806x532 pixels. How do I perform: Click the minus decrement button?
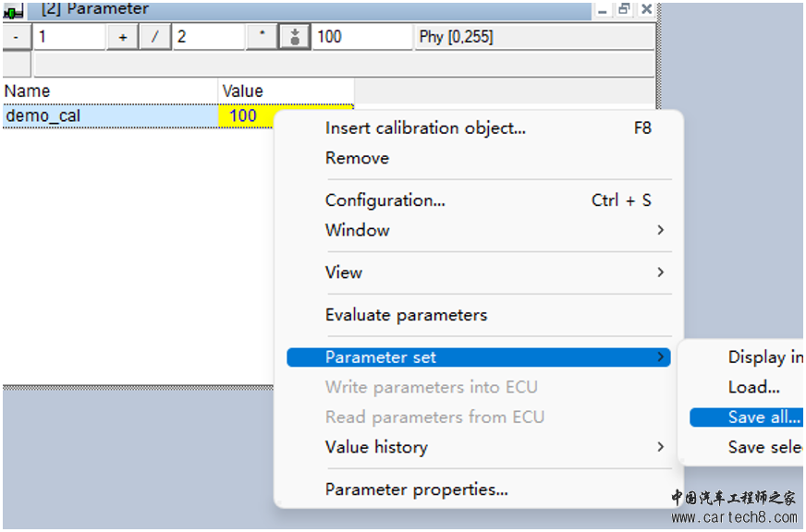(17, 37)
